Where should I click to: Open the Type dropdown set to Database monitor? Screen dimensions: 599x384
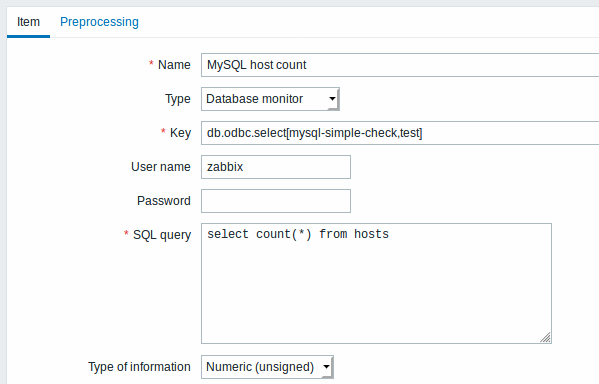point(270,99)
